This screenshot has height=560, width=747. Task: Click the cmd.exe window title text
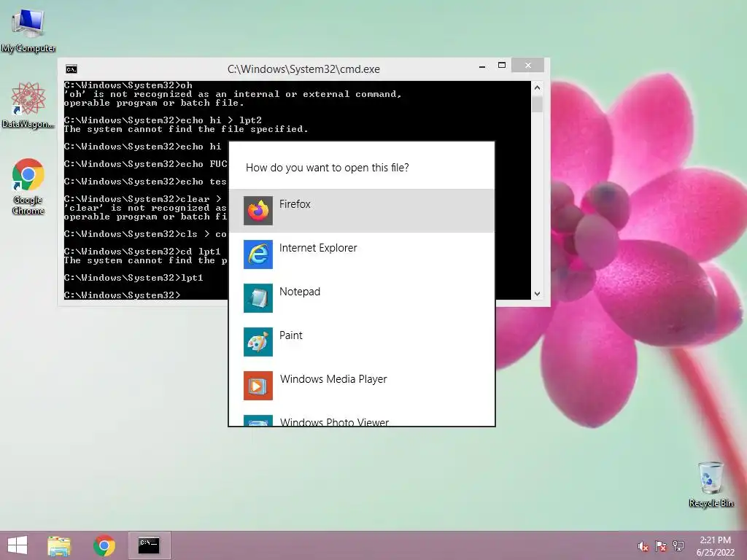(x=303, y=69)
